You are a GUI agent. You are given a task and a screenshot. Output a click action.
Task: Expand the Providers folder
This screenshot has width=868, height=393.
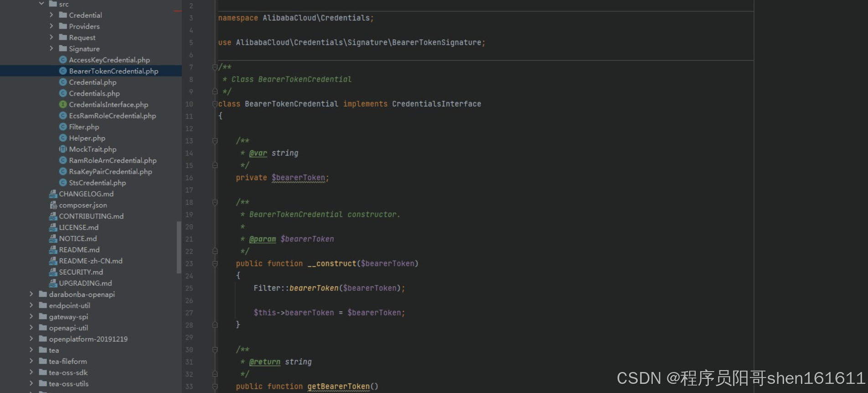(x=51, y=26)
